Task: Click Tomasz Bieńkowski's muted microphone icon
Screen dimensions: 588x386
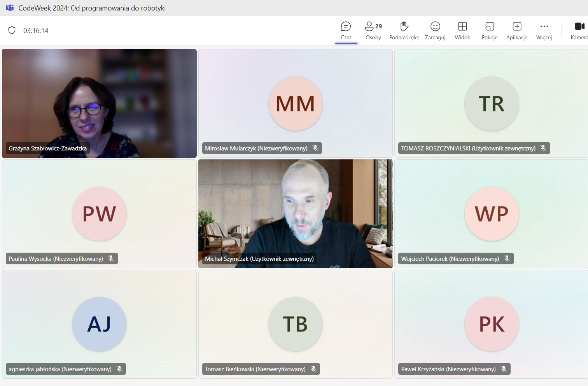Action: pos(313,369)
